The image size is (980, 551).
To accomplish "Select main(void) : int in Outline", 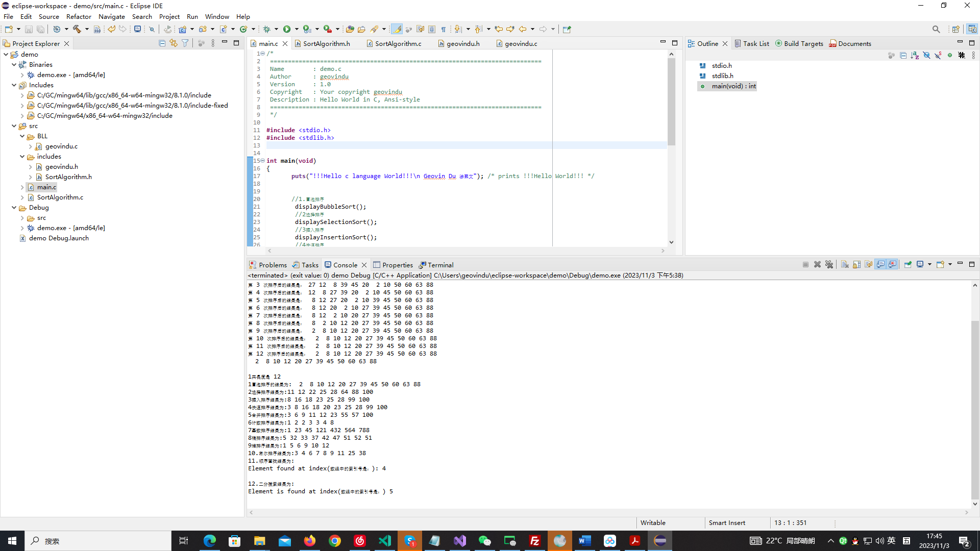I will coord(733,86).
